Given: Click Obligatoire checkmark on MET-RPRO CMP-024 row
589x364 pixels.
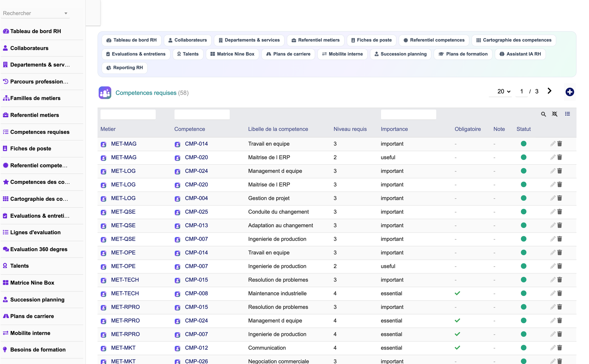Looking at the screenshot, I should (x=457, y=320).
